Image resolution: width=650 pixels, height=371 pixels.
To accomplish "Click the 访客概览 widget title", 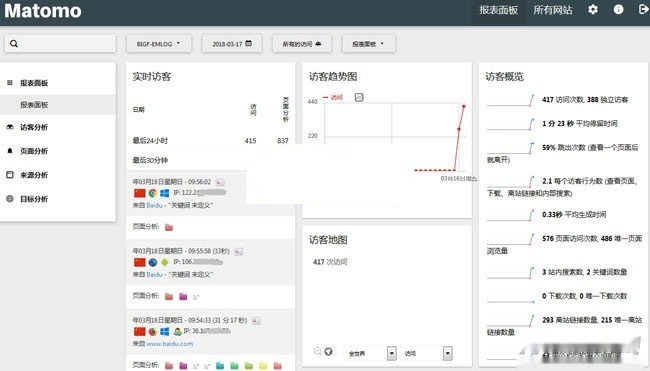I will (x=504, y=76).
